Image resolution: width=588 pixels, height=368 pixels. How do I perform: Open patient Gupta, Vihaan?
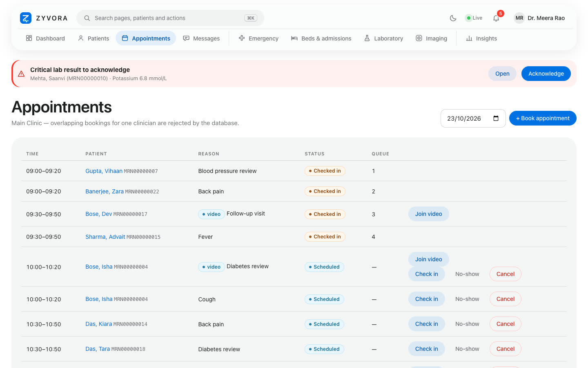(x=104, y=171)
